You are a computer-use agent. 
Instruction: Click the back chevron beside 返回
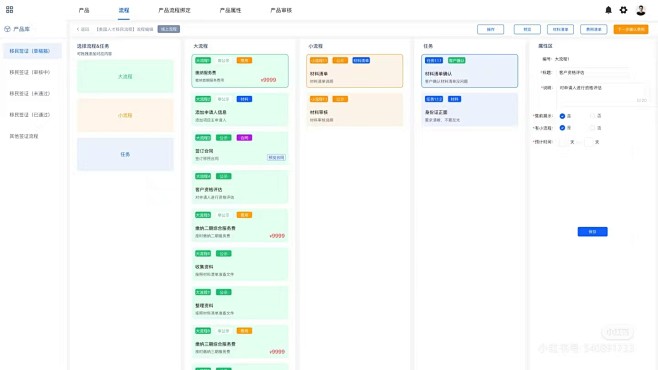click(78, 29)
